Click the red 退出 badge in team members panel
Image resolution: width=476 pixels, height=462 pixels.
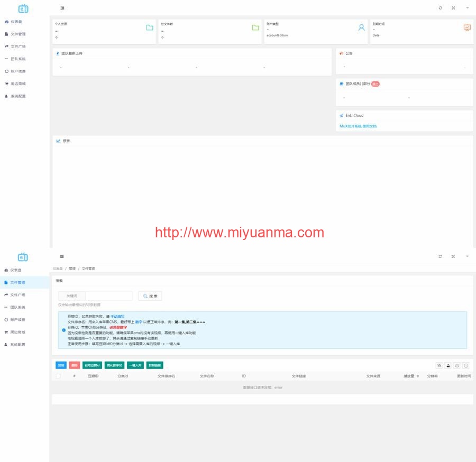tap(376, 84)
